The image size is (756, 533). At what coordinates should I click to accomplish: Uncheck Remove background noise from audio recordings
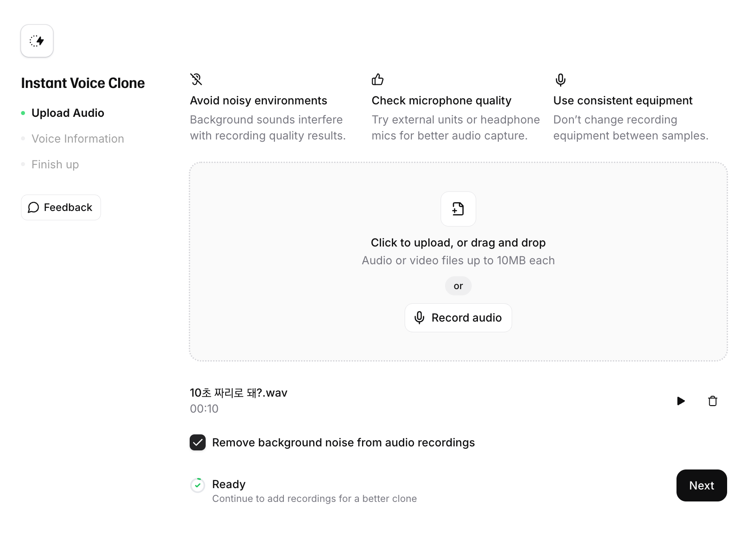pyautogui.click(x=198, y=442)
